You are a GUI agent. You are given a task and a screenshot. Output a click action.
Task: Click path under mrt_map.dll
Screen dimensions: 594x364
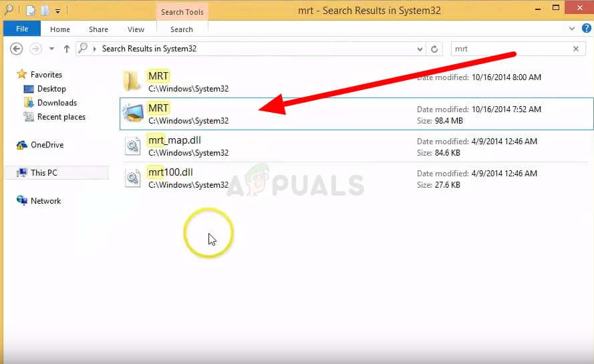click(x=188, y=153)
